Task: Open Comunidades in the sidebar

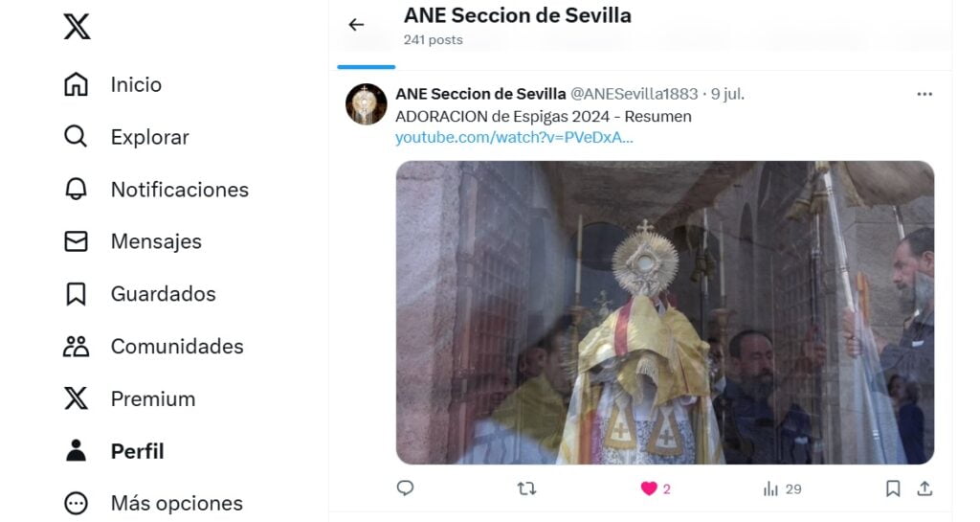Action: point(153,347)
